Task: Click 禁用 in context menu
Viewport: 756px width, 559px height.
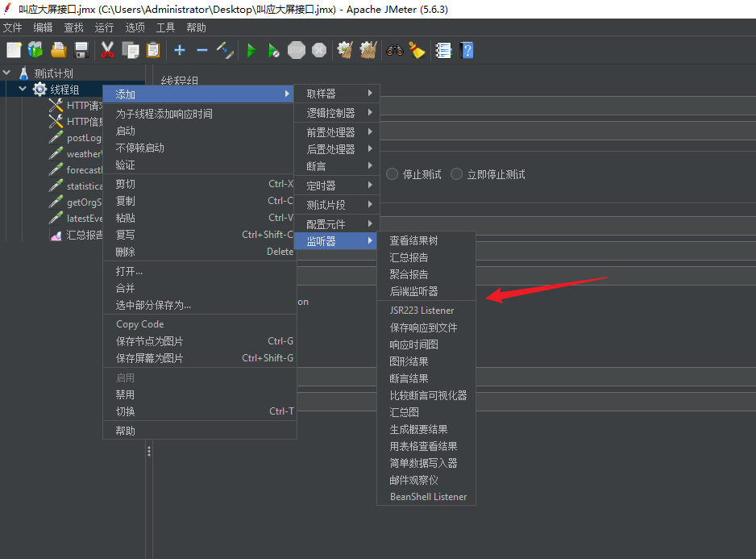Action: (200, 394)
